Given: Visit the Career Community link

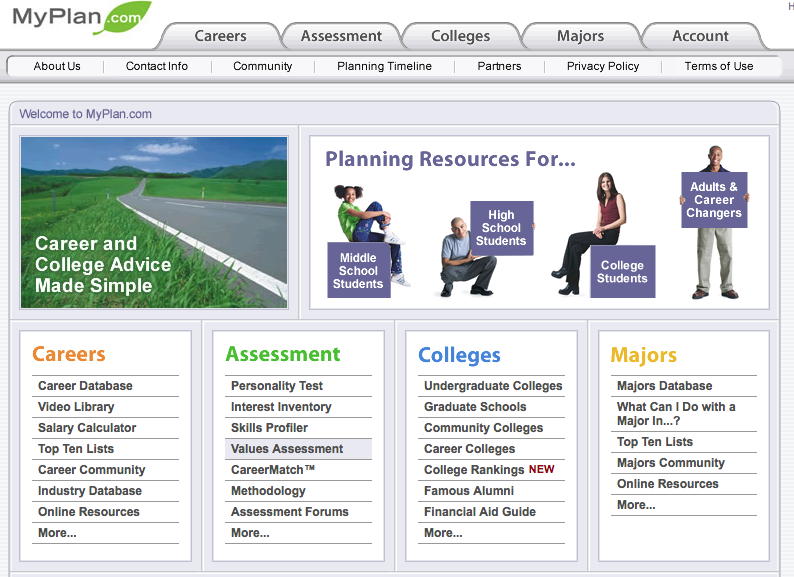Looking at the screenshot, I should point(92,470).
